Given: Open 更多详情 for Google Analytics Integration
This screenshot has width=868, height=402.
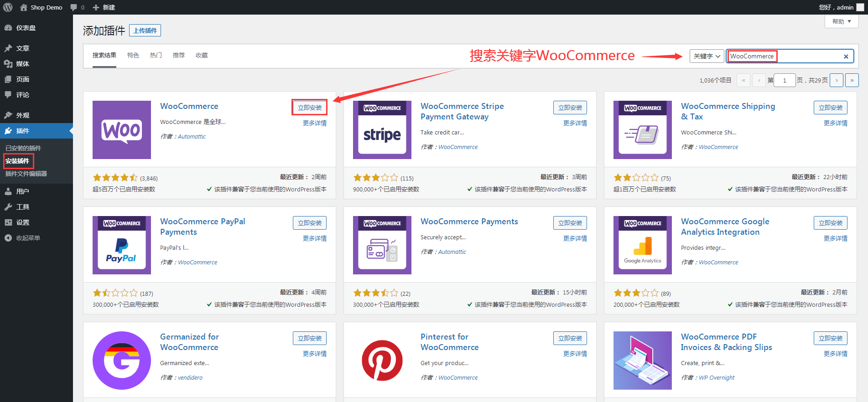Looking at the screenshot, I should coord(836,238).
